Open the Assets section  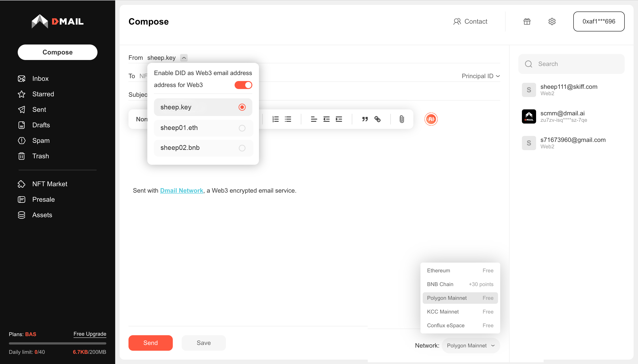(42, 215)
